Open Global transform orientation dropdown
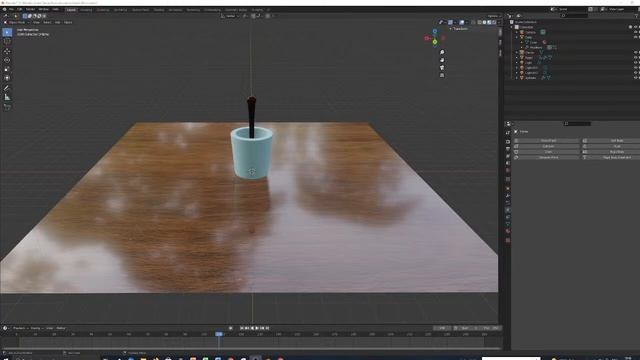The width and height of the screenshot is (640, 360). (231, 16)
